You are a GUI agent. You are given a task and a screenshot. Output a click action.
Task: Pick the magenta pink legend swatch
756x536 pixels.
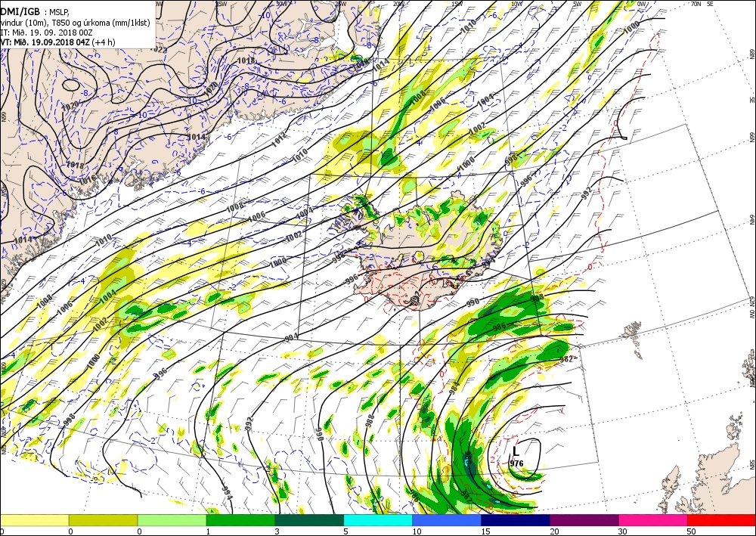653,520
